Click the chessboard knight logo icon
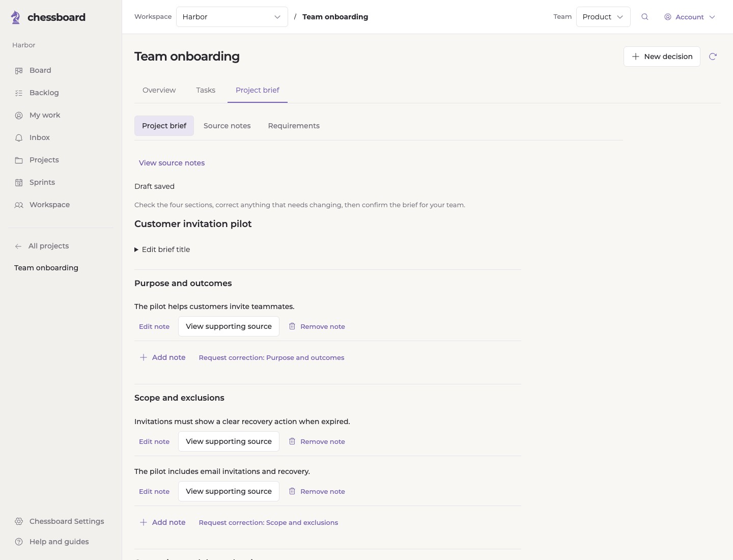This screenshot has width=733, height=560. 16,17
